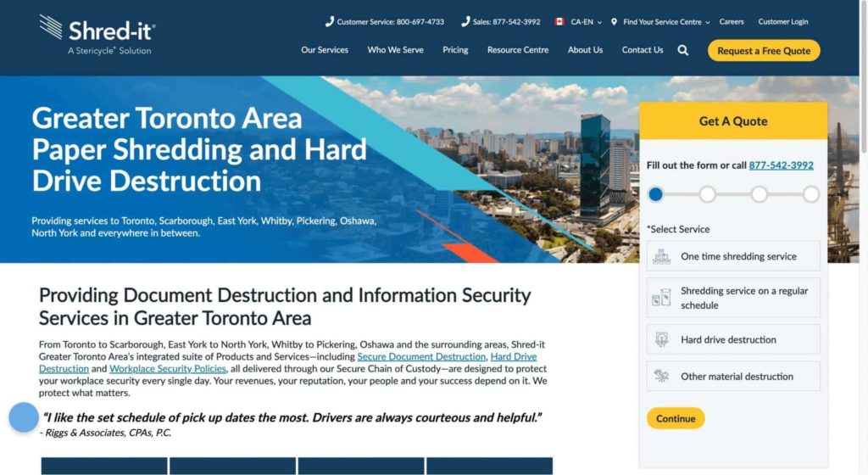Expand the CA-EN language dropdown

(x=586, y=21)
